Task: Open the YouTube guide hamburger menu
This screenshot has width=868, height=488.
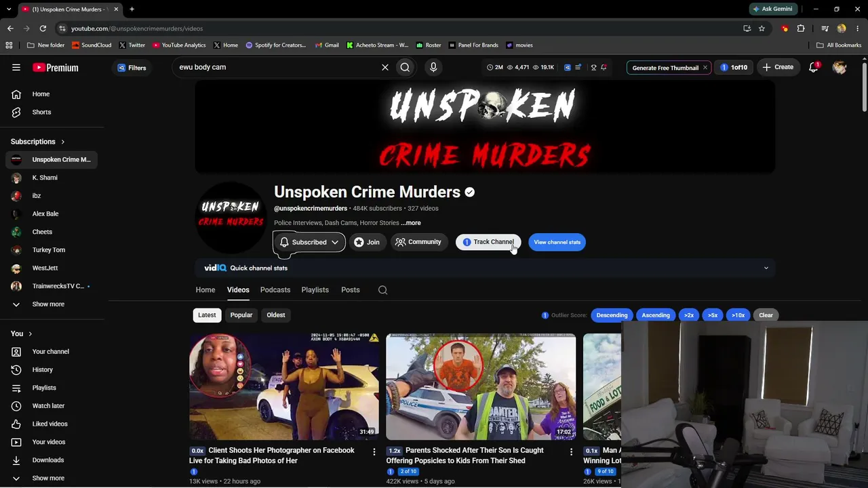Action: (x=16, y=68)
